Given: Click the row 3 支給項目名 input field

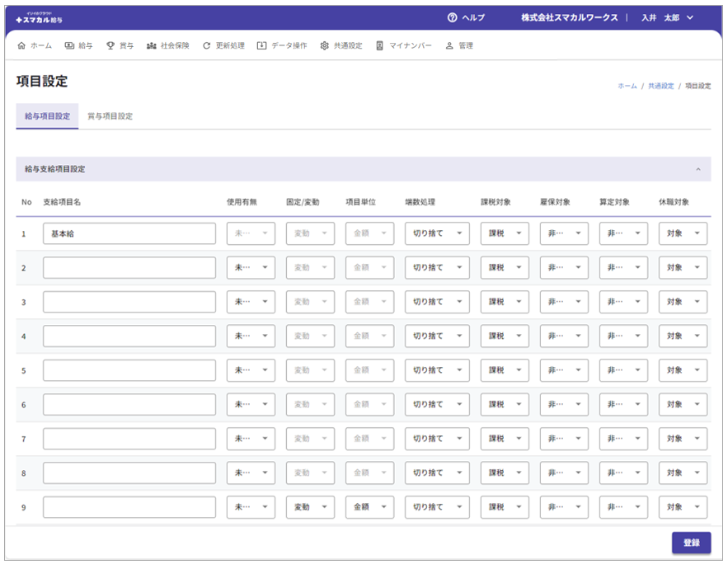Looking at the screenshot, I should click(129, 302).
